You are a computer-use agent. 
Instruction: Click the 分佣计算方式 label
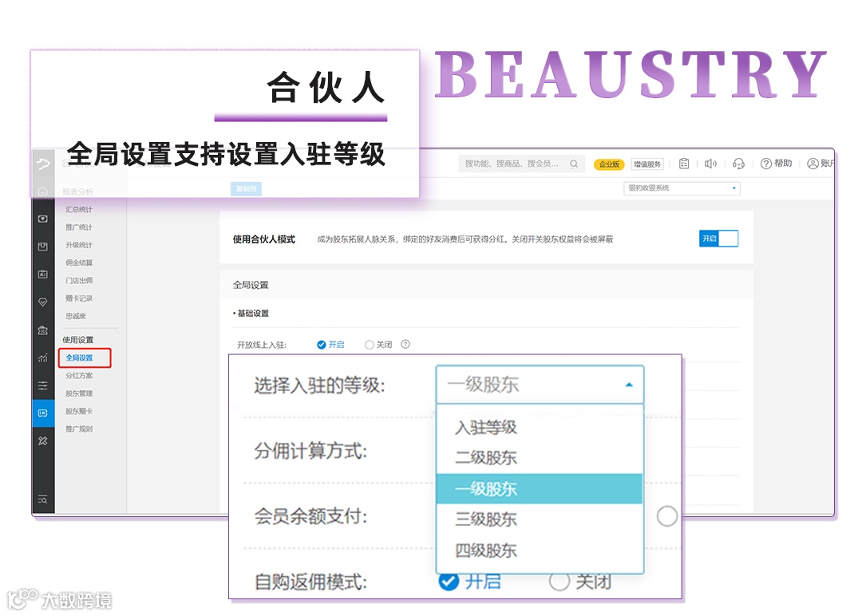(x=310, y=451)
